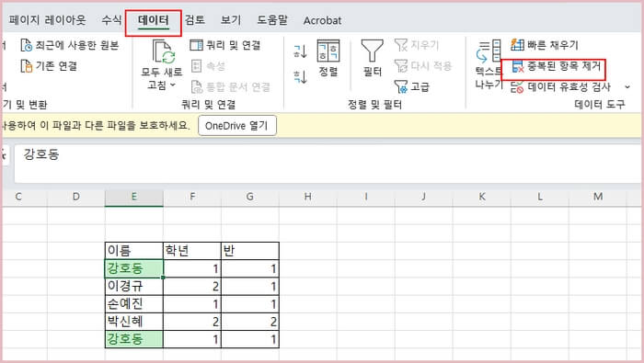Select the 이경규 cell
This screenshot has height=363, width=644.
134,286
